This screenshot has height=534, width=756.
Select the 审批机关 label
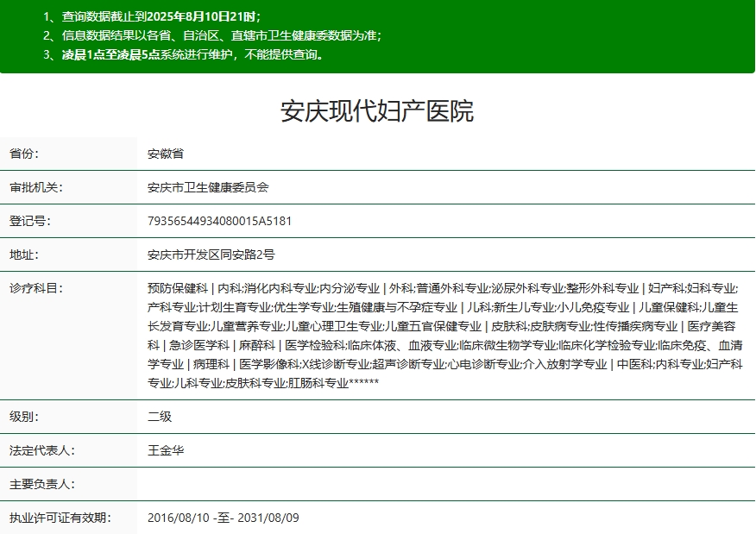[36, 187]
